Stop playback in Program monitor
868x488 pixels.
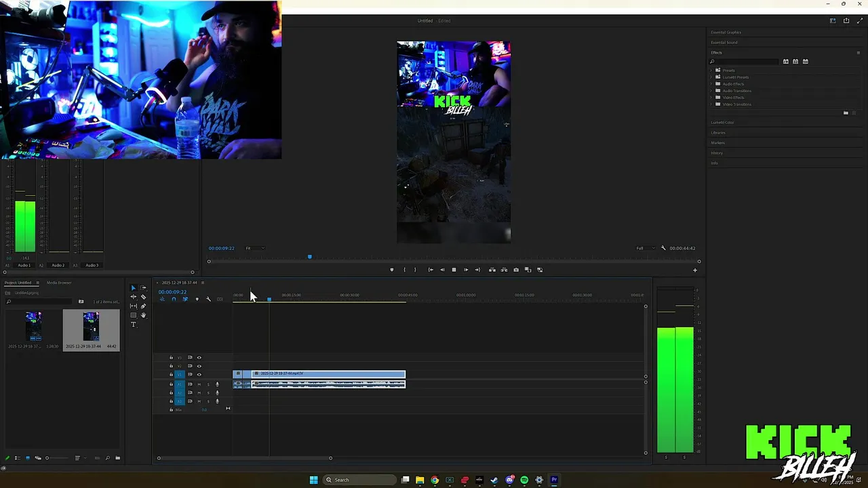454,270
